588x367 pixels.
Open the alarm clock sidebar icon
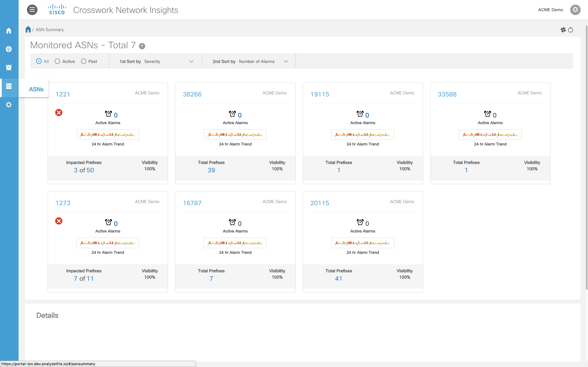[9, 67]
